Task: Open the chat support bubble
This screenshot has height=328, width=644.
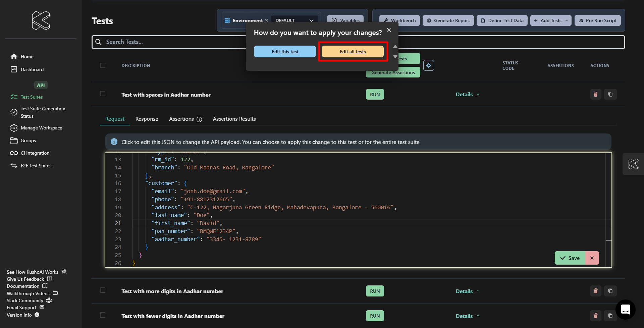Action: [x=625, y=309]
